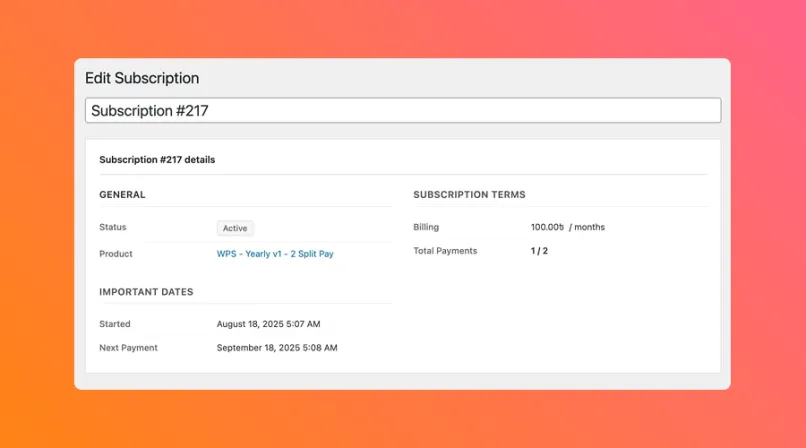806x448 pixels.
Task: Select the Product label
Action: click(x=116, y=254)
